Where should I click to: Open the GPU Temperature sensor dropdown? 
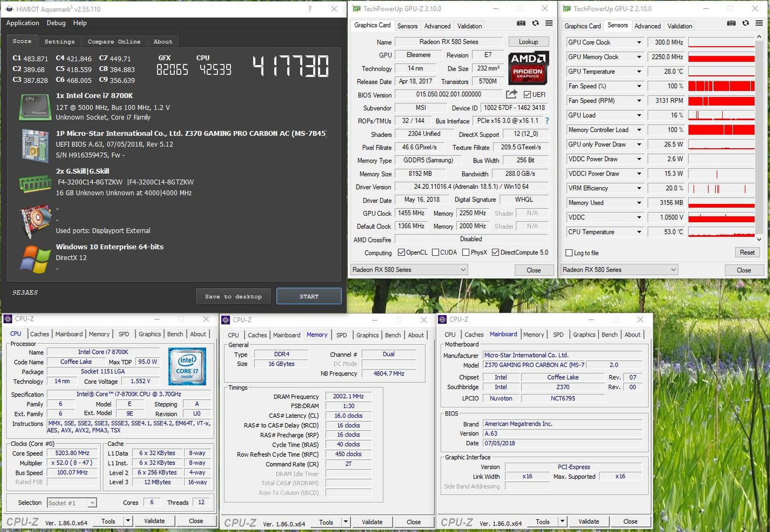coord(639,71)
